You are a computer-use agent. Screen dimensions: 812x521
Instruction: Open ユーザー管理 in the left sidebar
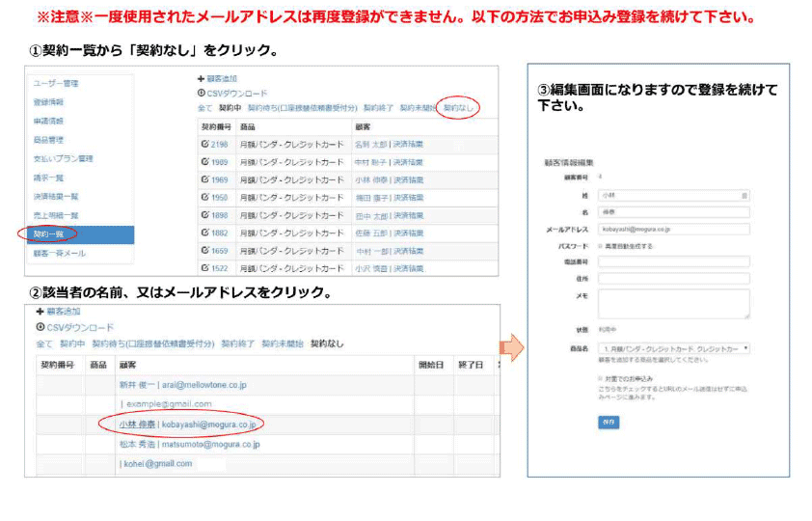56,84
